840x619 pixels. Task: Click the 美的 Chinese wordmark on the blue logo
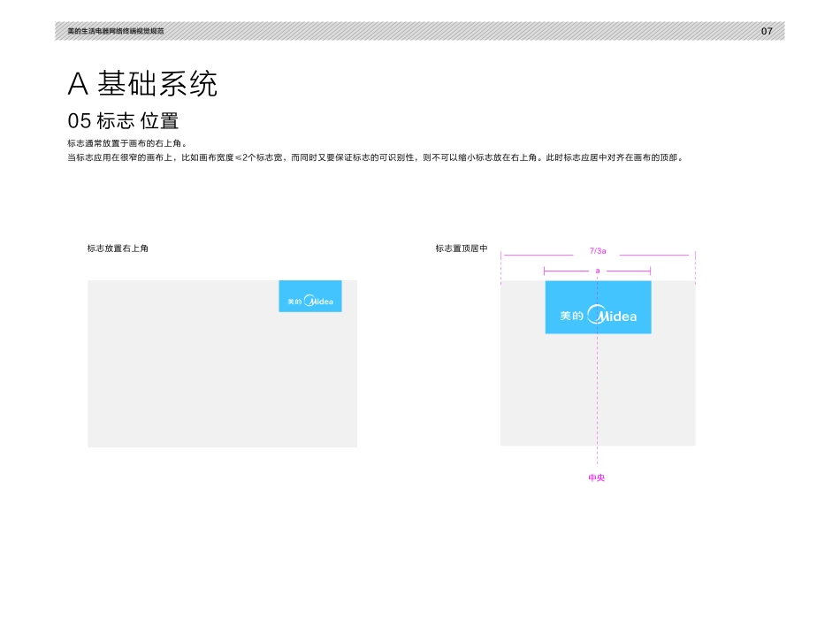571,315
